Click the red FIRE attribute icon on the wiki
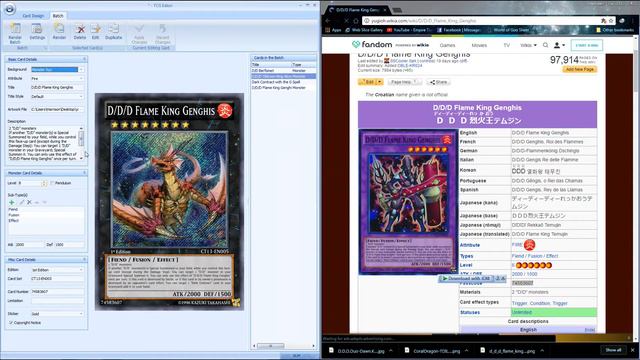 pyautogui.click(x=529, y=245)
